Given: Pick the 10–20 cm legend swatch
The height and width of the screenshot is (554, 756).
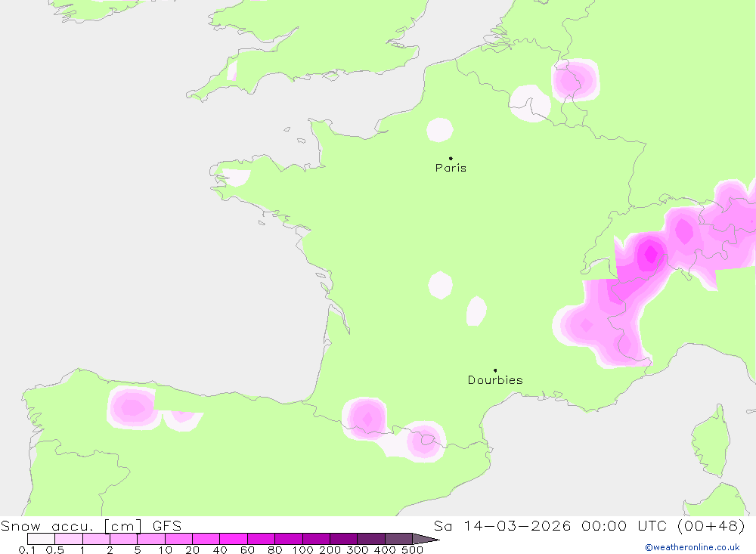Looking at the screenshot, I should 179,539.
